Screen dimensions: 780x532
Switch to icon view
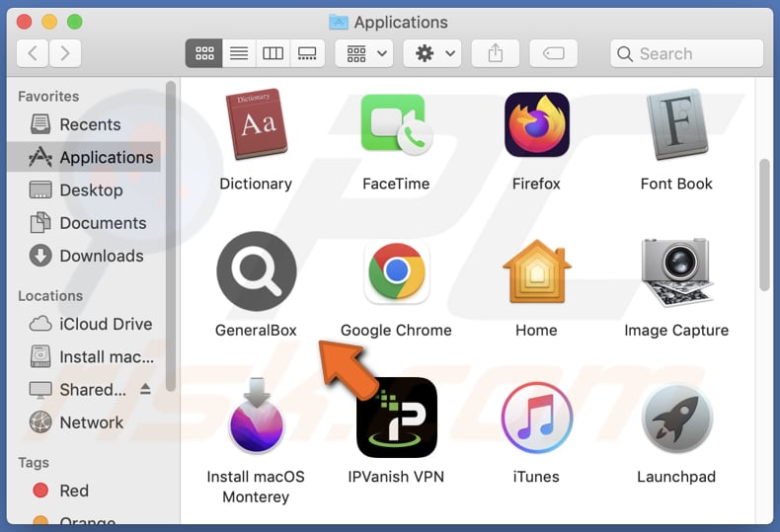pos(204,53)
